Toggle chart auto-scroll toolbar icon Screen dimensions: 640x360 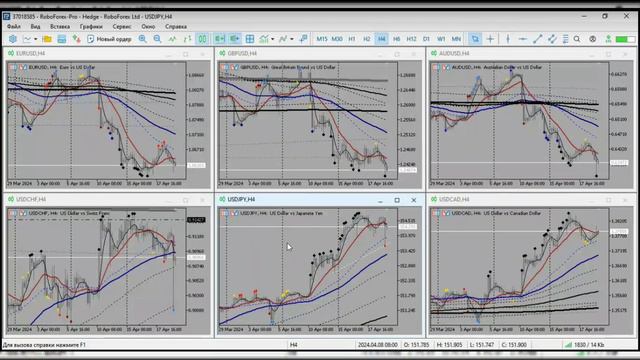pyautogui.click(x=234, y=39)
